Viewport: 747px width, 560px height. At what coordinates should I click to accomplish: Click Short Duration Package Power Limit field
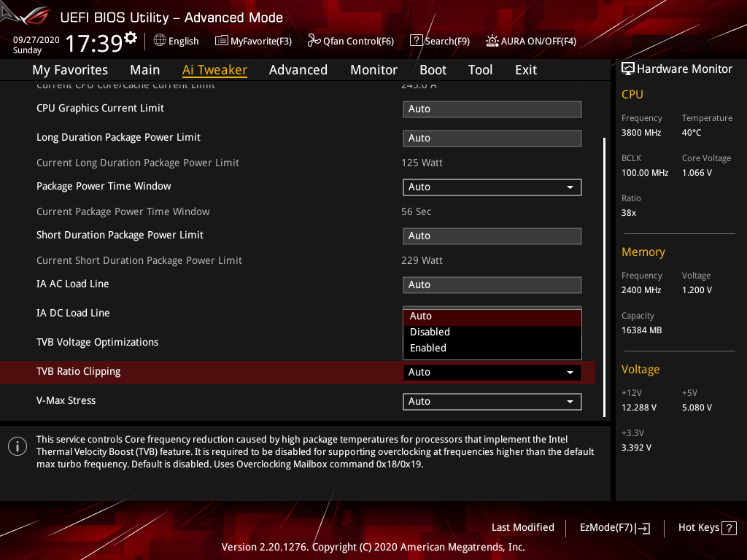(492, 236)
